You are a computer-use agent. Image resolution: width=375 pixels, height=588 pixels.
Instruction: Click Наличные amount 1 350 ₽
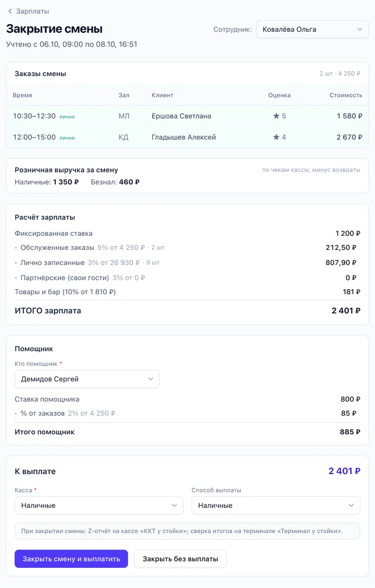[66, 182]
